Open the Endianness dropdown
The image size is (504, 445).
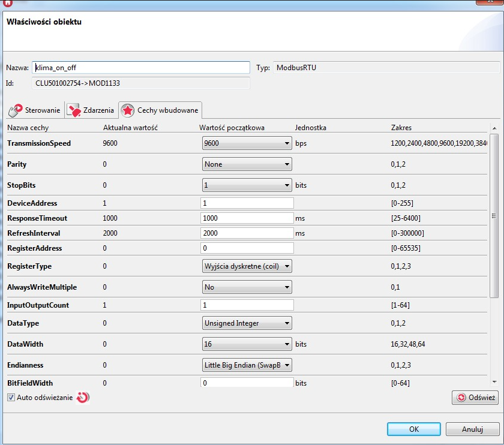(247, 365)
